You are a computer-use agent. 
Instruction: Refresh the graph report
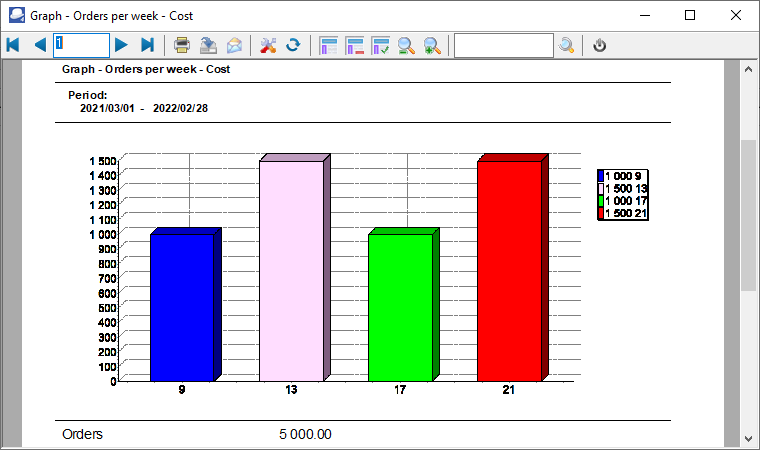coord(293,45)
